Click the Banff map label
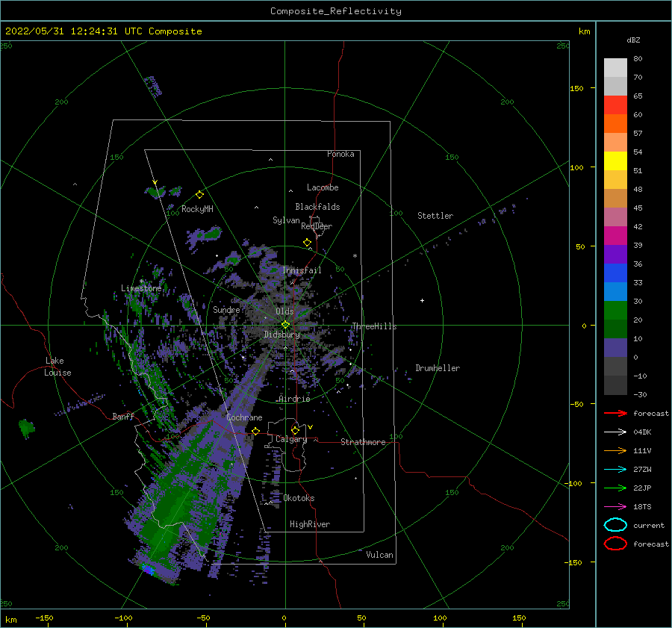This screenshot has height=628, width=672. pyautogui.click(x=123, y=416)
